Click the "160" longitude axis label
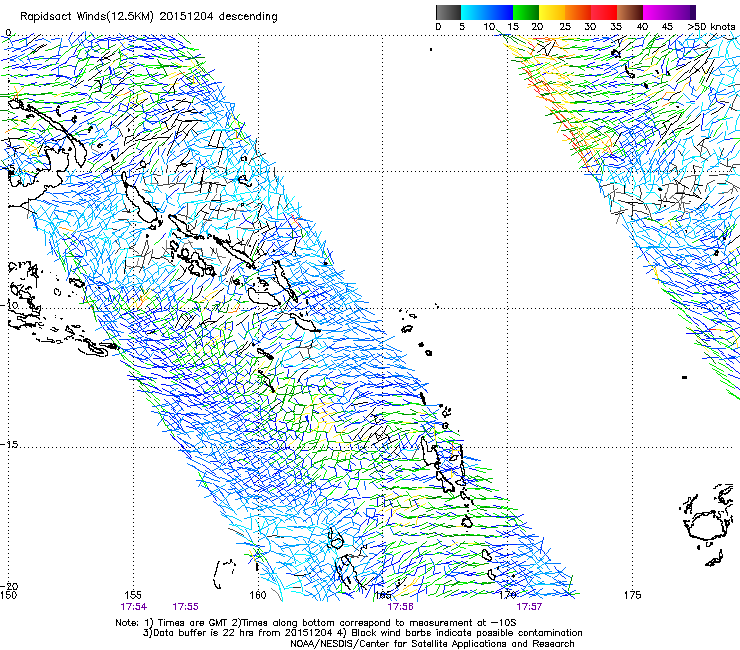This screenshot has height=650, width=740. point(258,595)
